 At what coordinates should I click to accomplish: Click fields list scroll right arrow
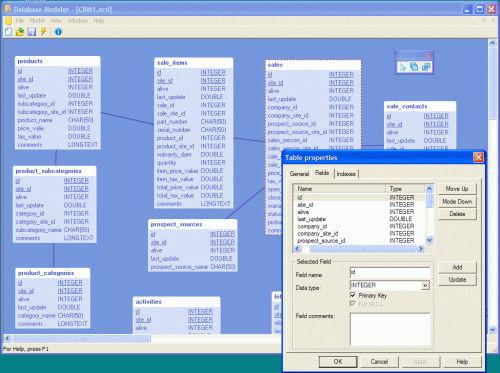click(421, 249)
